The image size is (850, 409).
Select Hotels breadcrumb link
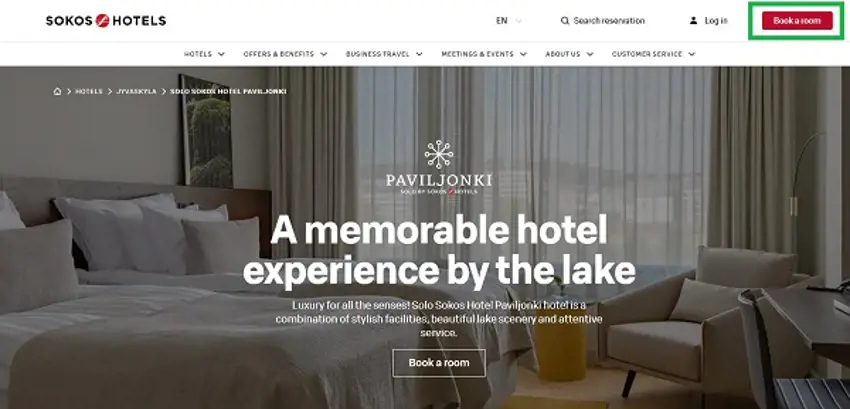click(x=89, y=92)
